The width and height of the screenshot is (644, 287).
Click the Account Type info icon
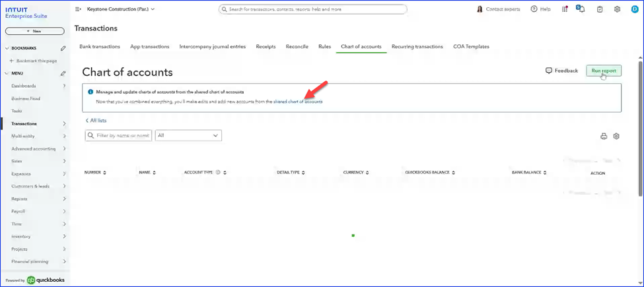click(218, 173)
